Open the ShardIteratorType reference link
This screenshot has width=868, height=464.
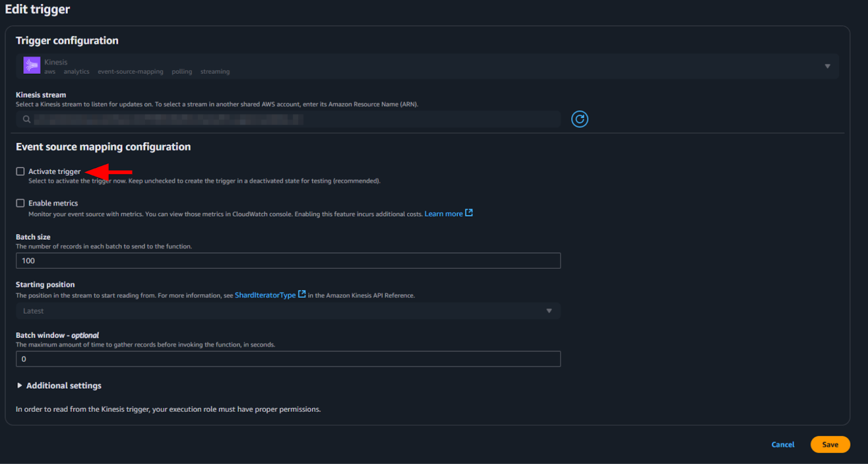pos(265,295)
